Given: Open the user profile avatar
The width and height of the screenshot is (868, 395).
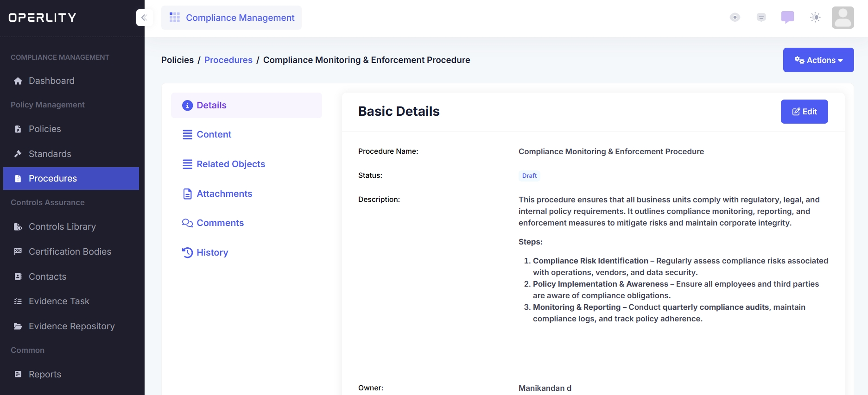Looking at the screenshot, I should coord(843,18).
